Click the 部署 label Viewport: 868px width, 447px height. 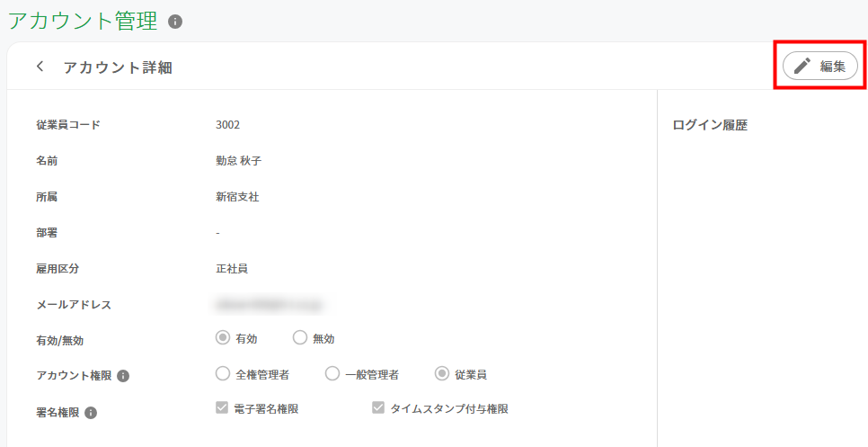click(x=47, y=233)
